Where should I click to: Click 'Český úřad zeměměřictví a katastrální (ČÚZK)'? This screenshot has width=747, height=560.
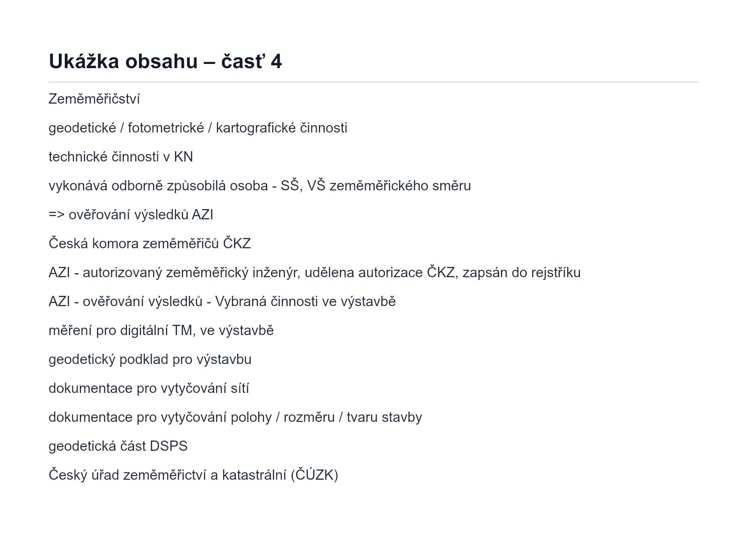coord(193,475)
